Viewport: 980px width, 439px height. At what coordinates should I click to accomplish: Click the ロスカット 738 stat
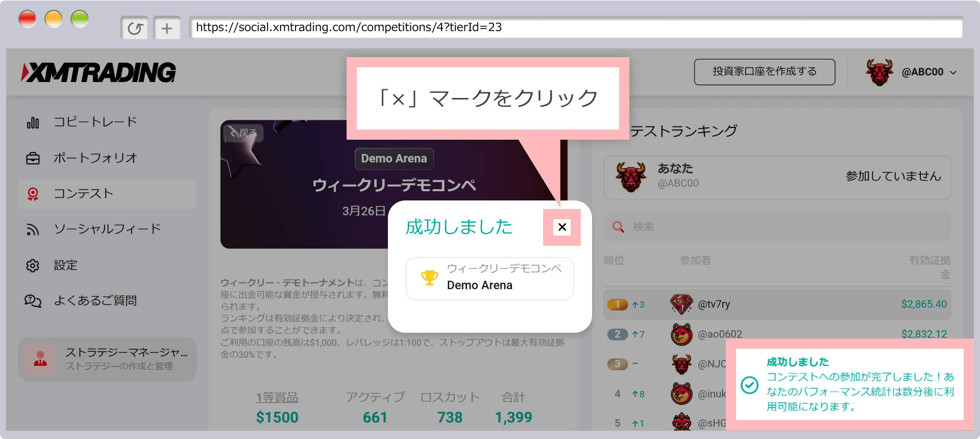pyautogui.click(x=450, y=408)
